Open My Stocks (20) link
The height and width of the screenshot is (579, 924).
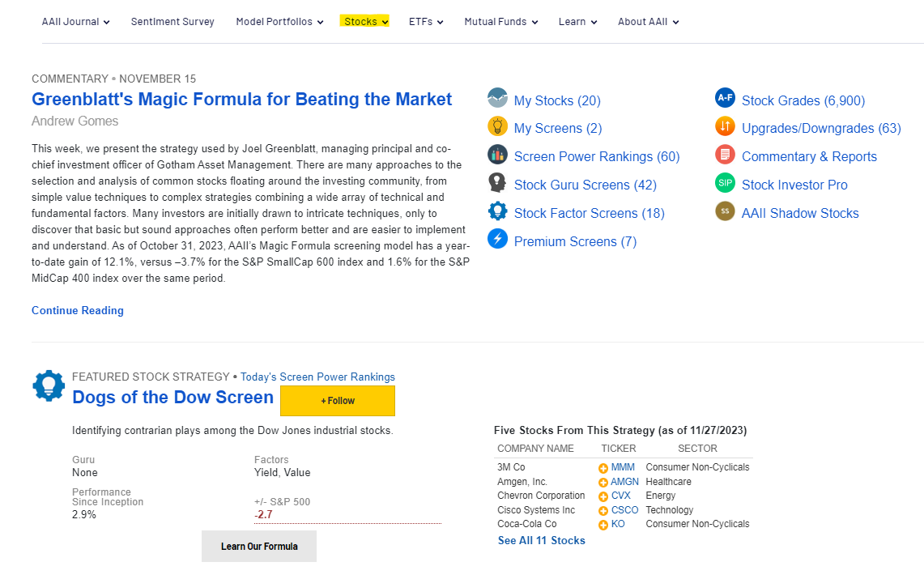point(557,100)
